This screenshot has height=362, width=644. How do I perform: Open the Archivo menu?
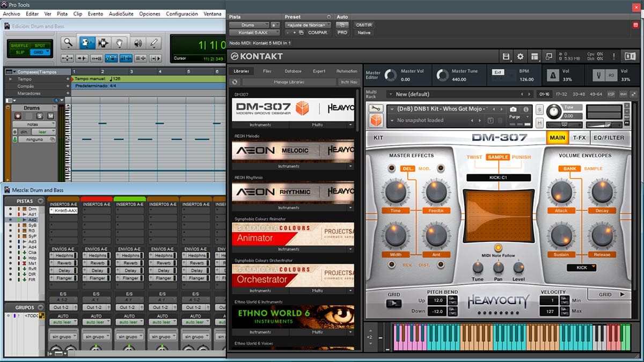(11, 14)
